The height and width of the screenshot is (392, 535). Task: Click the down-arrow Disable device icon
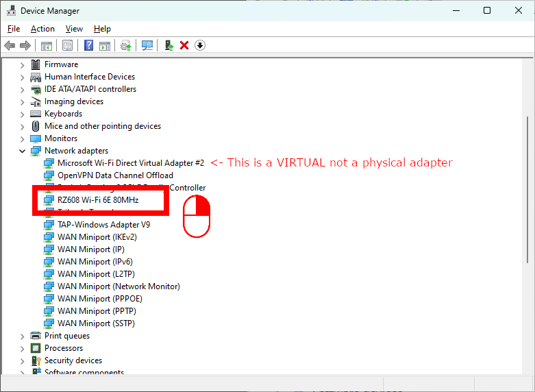point(200,45)
